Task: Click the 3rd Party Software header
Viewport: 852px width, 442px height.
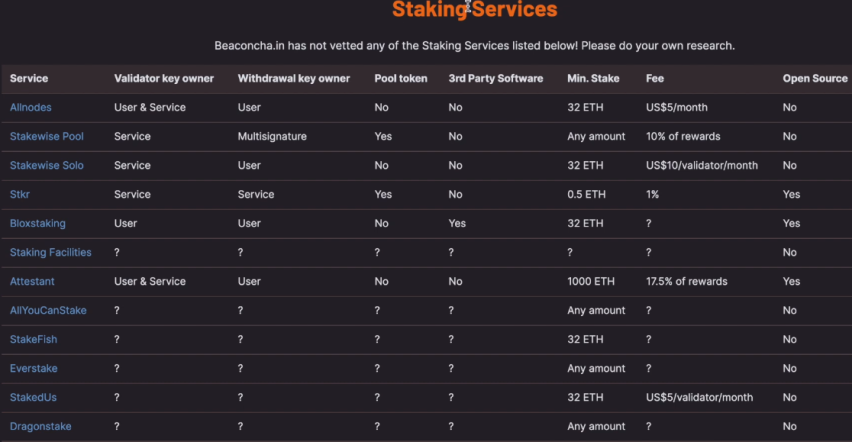Action: (496, 78)
